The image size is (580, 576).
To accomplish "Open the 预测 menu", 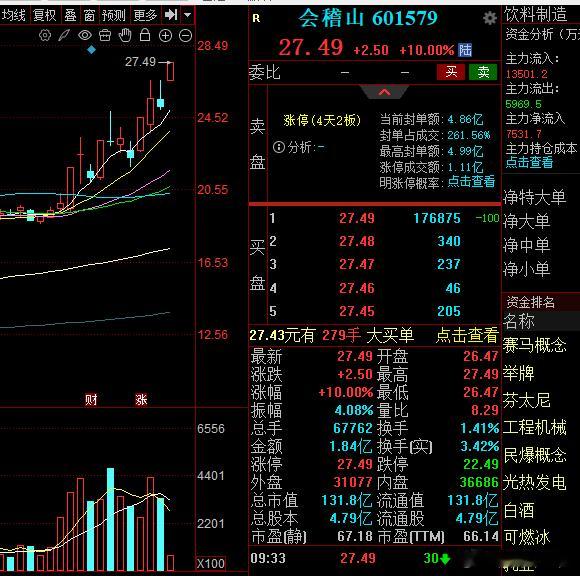I will click(x=114, y=15).
